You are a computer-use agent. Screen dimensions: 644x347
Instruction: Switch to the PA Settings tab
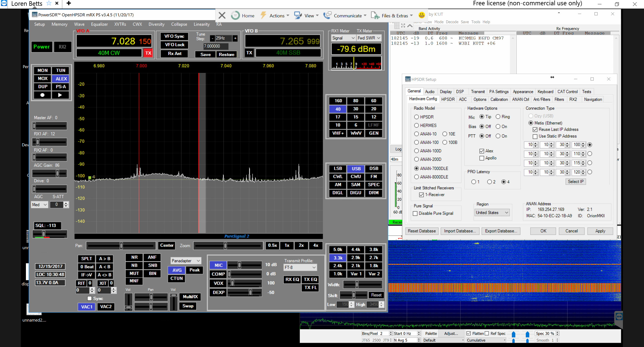point(499,92)
